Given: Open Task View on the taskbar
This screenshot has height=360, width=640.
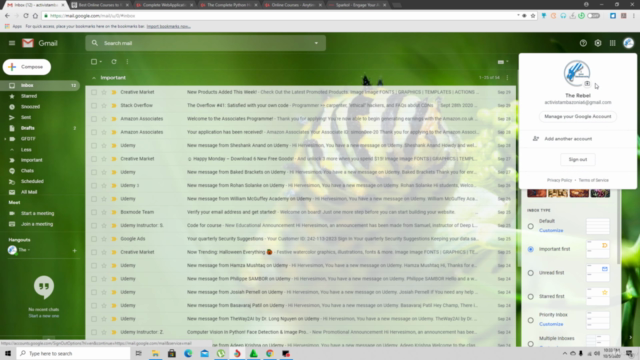Looking at the screenshot, I should click(138, 353).
